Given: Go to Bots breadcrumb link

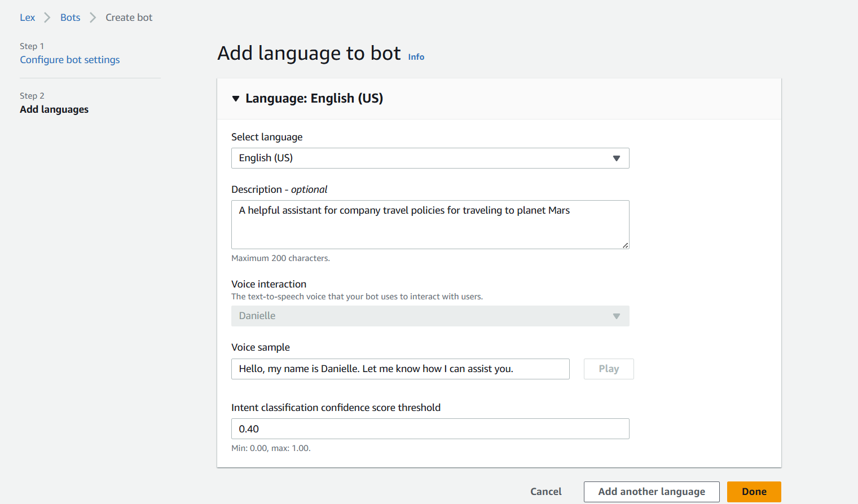Looking at the screenshot, I should tap(70, 17).
